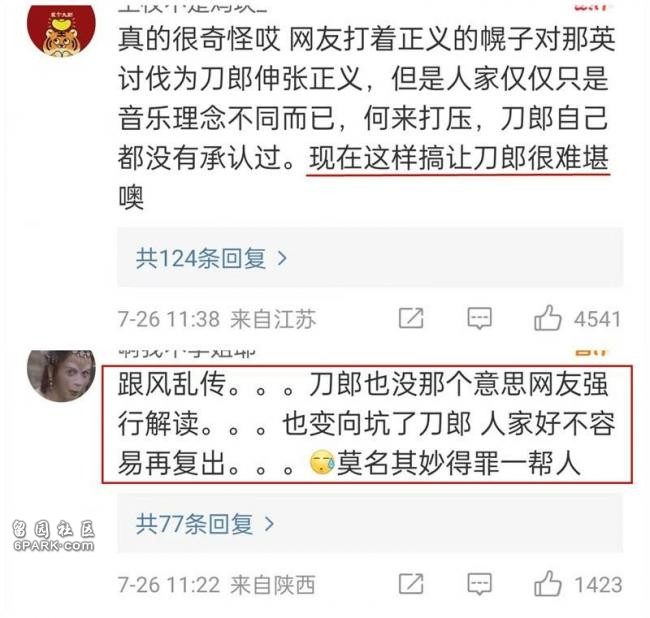Tap the comment text starting 跟风乱传
Image resolution: width=650 pixels, height=618 pixels.
pyautogui.click(x=366, y=424)
